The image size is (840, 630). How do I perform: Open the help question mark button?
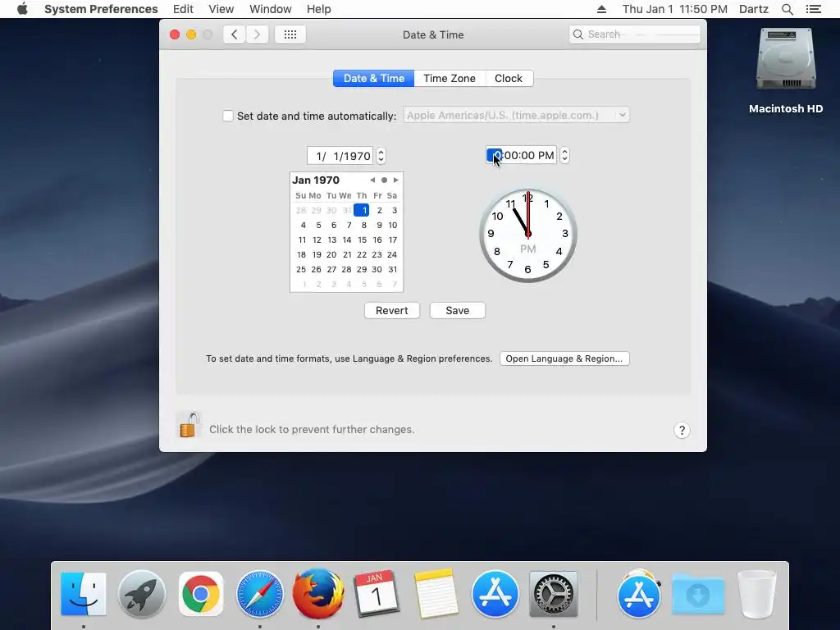tap(682, 430)
